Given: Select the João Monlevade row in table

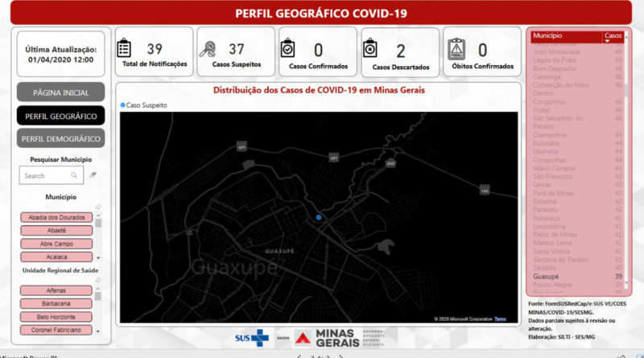Looking at the screenshot, I should (577, 51).
